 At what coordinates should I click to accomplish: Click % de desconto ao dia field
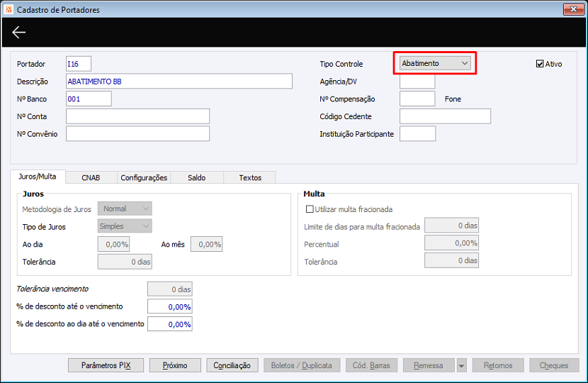(x=170, y=324)
